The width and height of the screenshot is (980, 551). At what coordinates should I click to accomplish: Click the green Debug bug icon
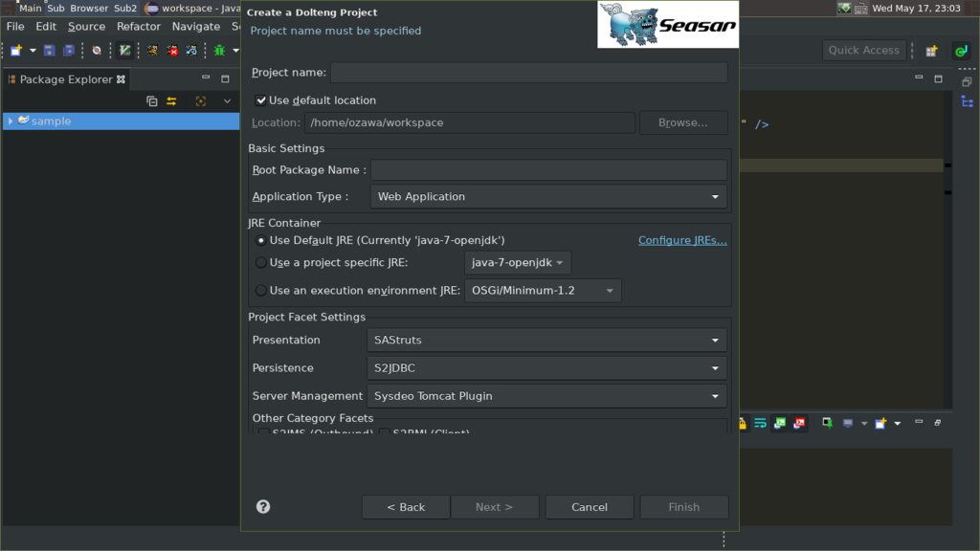(219, 51)
